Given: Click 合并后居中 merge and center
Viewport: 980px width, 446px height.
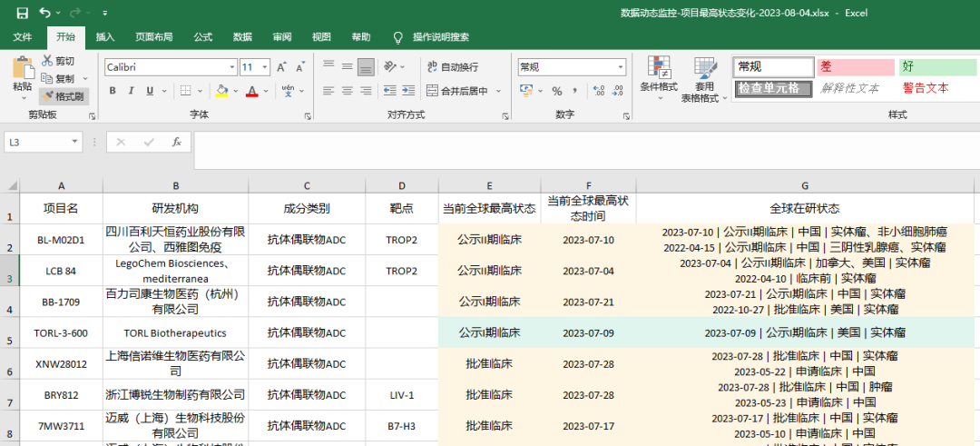Looking at the screenshot, I should (x=457, y=91).
